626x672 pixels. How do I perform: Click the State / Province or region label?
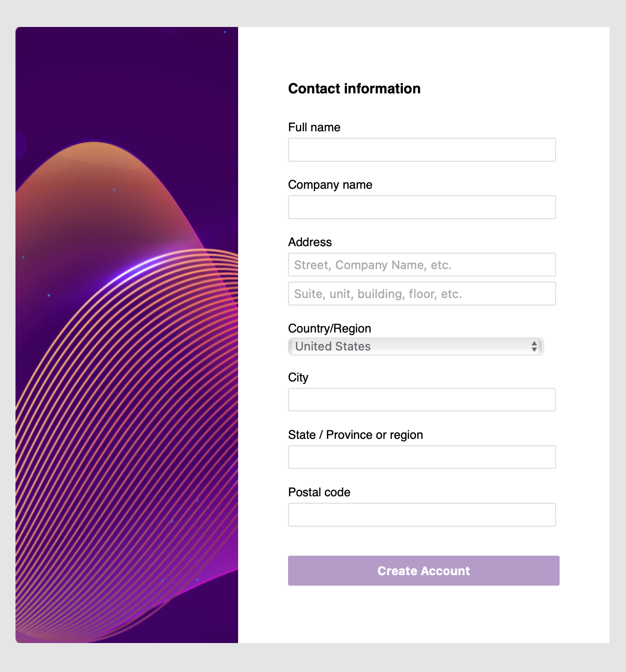[355, 435]
